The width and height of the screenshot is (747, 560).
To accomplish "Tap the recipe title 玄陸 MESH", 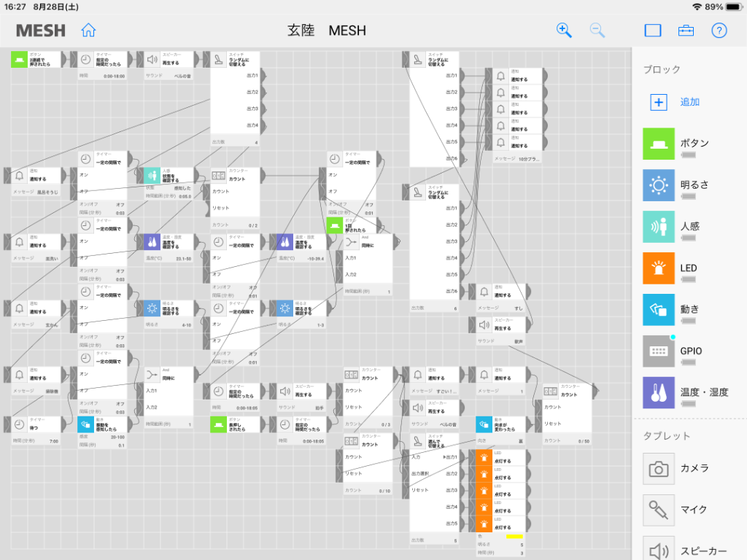I will 327,31.
